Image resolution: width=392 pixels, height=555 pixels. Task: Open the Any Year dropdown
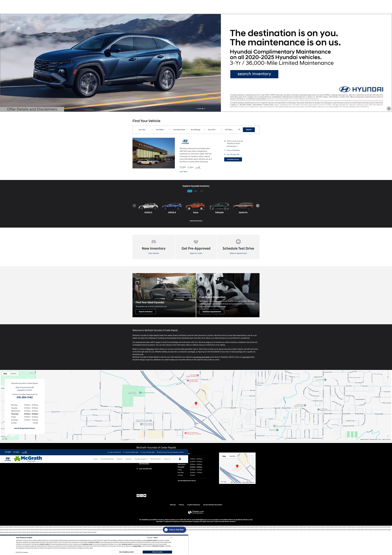pos(146,130)
